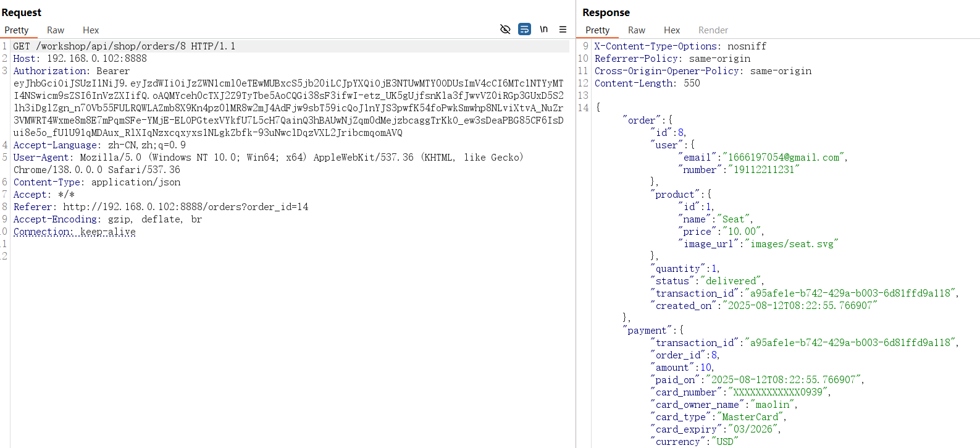Click the image_url value images/seat.svg
This screenshot has height=448, width=980.
pos(791,244)
